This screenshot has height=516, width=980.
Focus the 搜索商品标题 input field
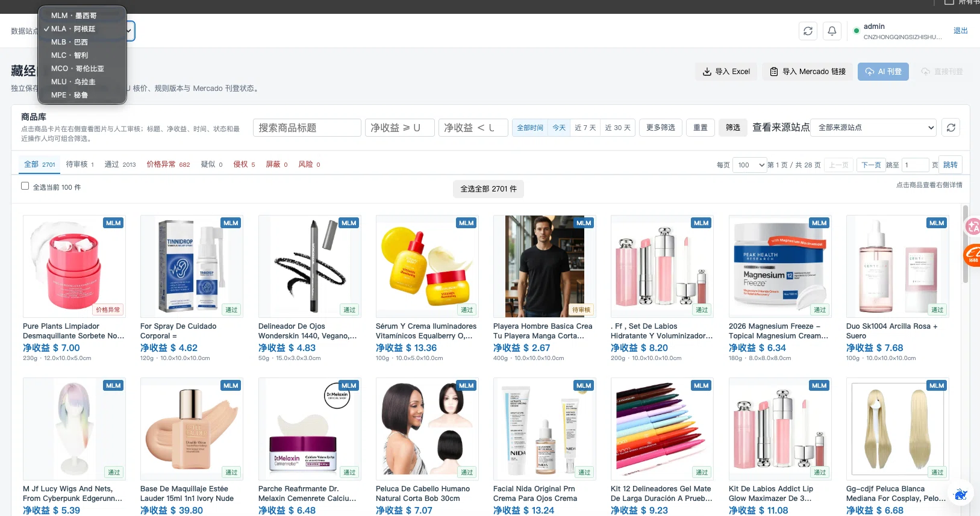(x=307, y=128)
